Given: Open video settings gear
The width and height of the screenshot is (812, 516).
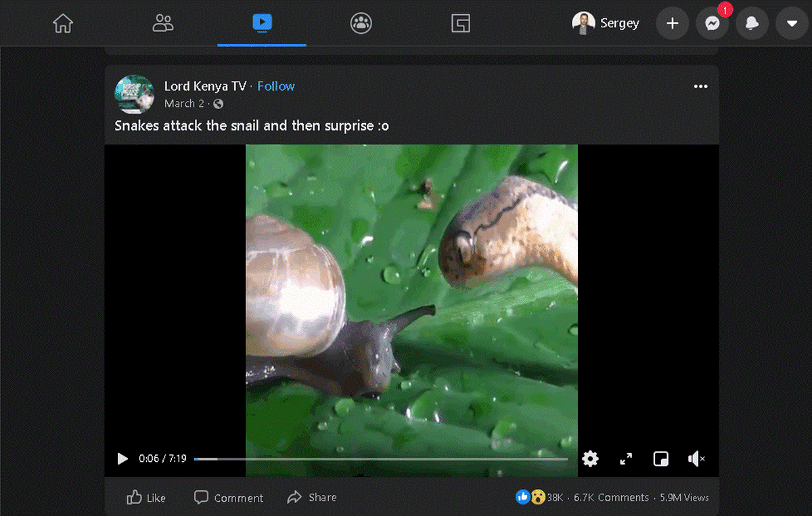Looking at the screenshot, I should point(590,459).
